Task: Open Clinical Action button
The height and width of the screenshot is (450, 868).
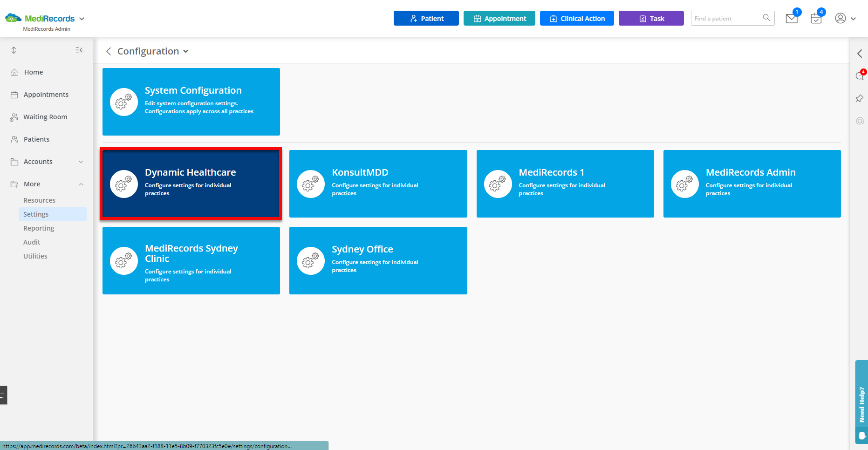Action: [577, 18]
